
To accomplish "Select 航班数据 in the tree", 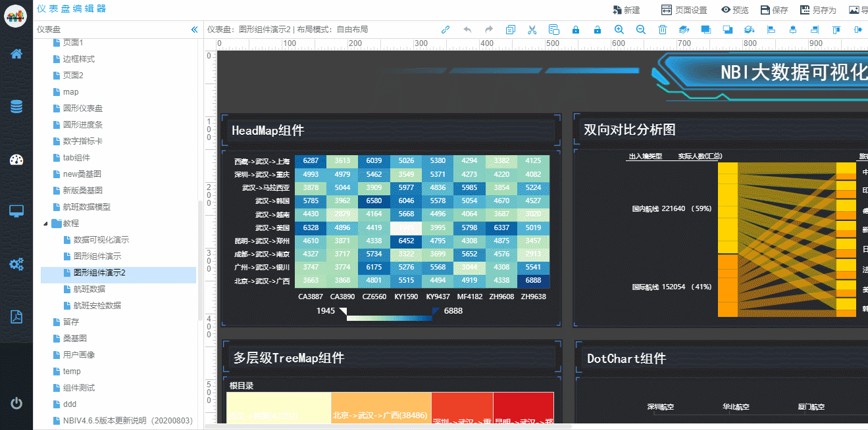I will (89, 289).
